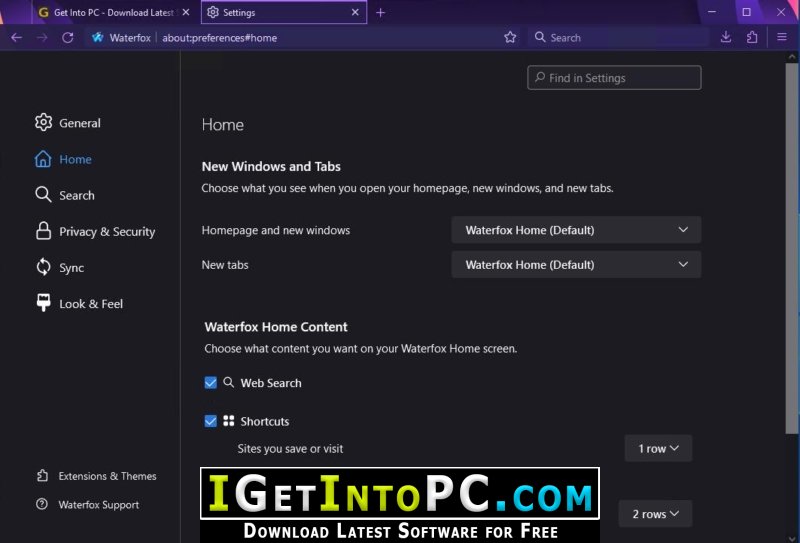
Task: Open a new tab with plus icon
Action: coord(380,13)
